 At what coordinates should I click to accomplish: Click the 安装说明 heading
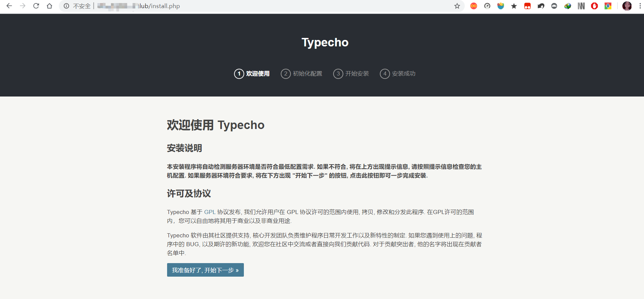pyautogui.click(x=184, y=148)
